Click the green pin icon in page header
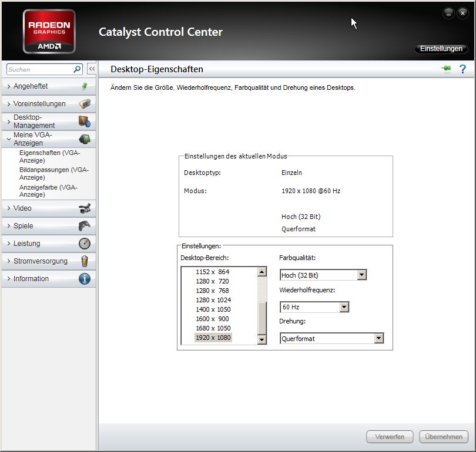 point(446,69)
